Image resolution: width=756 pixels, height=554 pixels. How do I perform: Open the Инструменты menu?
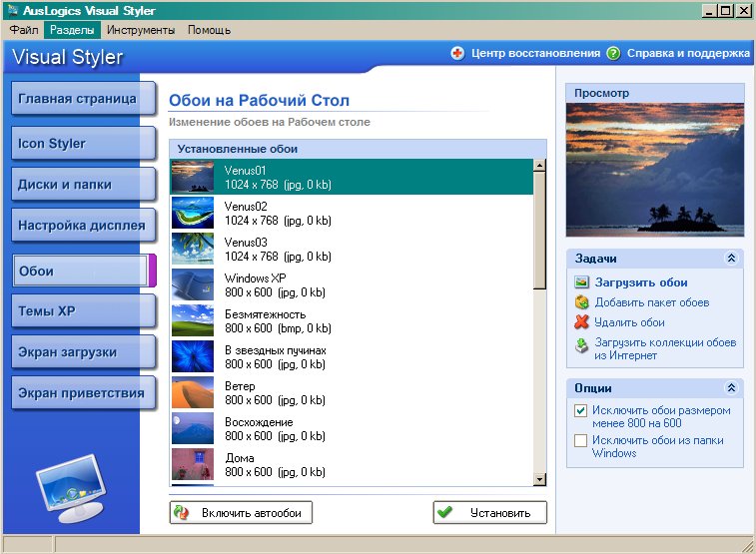141,30
